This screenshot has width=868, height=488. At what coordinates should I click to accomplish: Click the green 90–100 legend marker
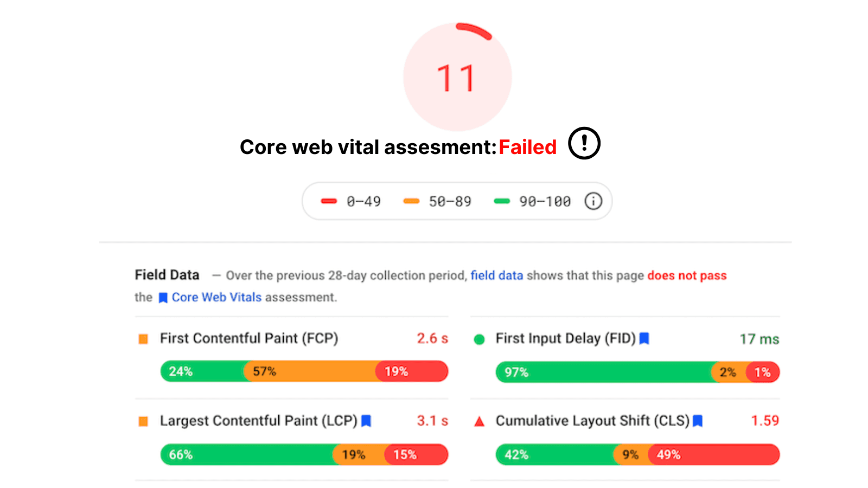pos(502,201)
